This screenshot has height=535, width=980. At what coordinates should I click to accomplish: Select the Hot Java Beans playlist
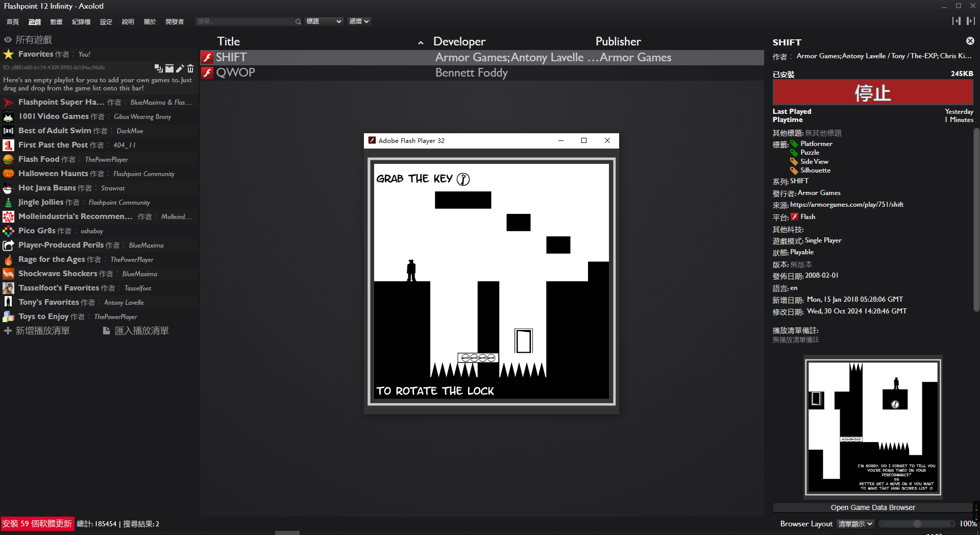tap(100, 188)
